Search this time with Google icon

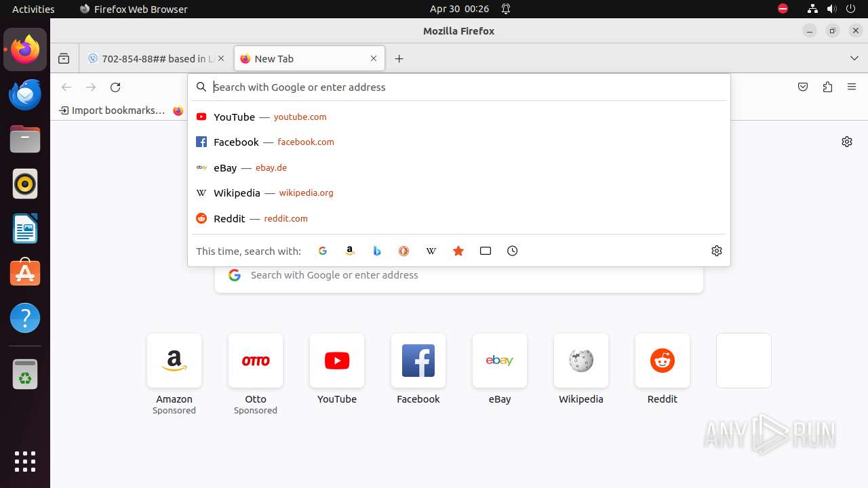(323, 251)
